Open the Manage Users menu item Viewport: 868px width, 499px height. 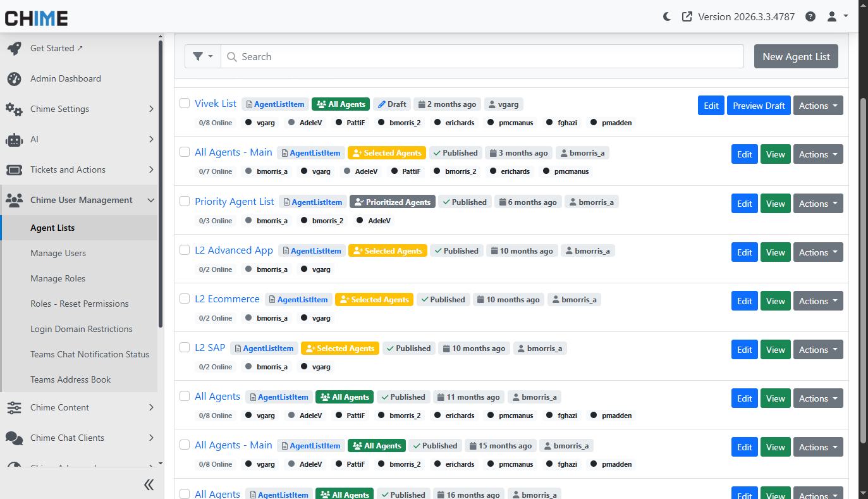click(58, 253)
